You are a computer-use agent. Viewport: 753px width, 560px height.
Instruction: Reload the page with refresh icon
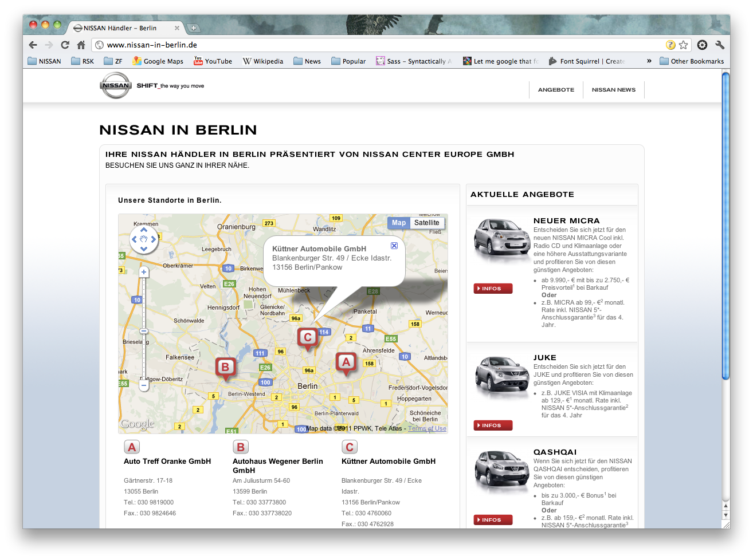65,45
